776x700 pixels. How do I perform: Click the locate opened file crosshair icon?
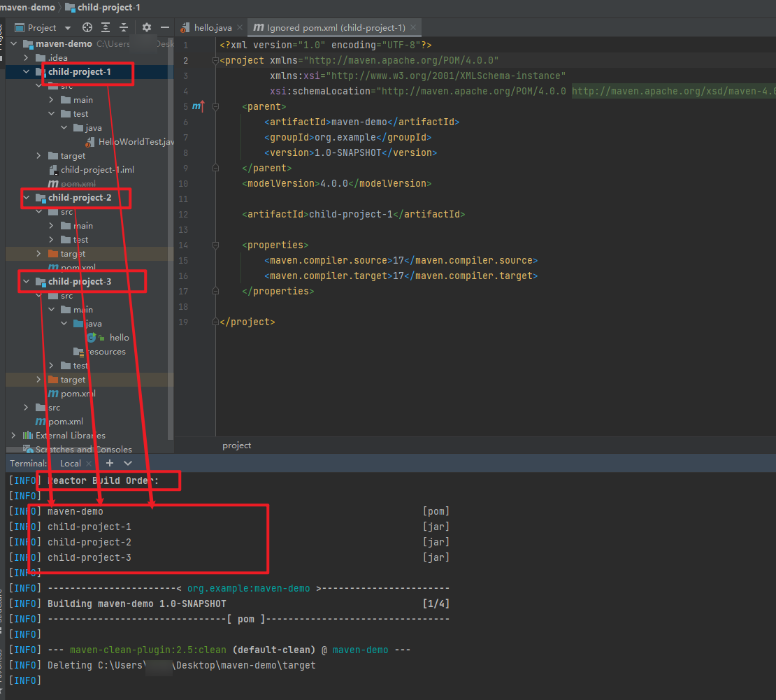(87, 28)
